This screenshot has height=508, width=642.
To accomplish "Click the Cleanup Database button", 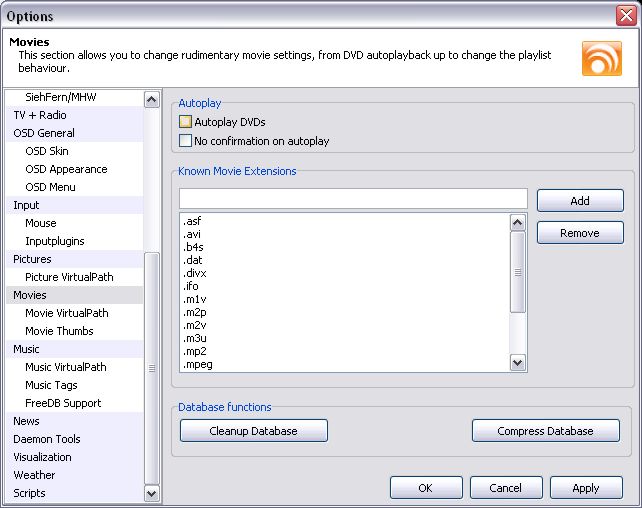I will coord(254,431).
